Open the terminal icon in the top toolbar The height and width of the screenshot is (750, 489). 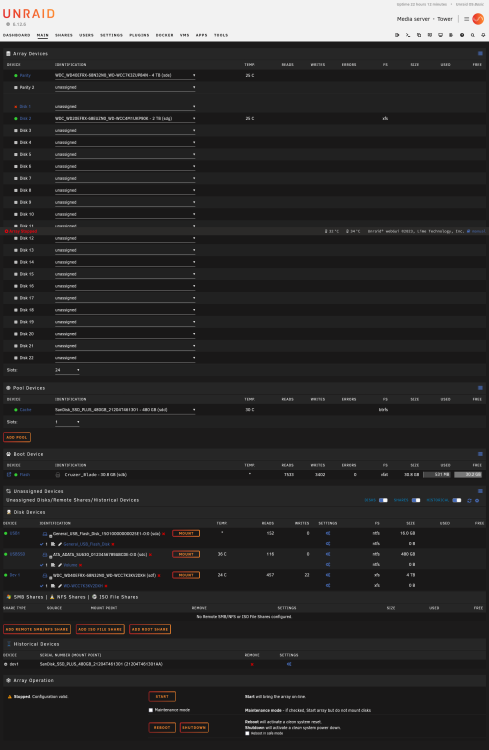(408, 35)
